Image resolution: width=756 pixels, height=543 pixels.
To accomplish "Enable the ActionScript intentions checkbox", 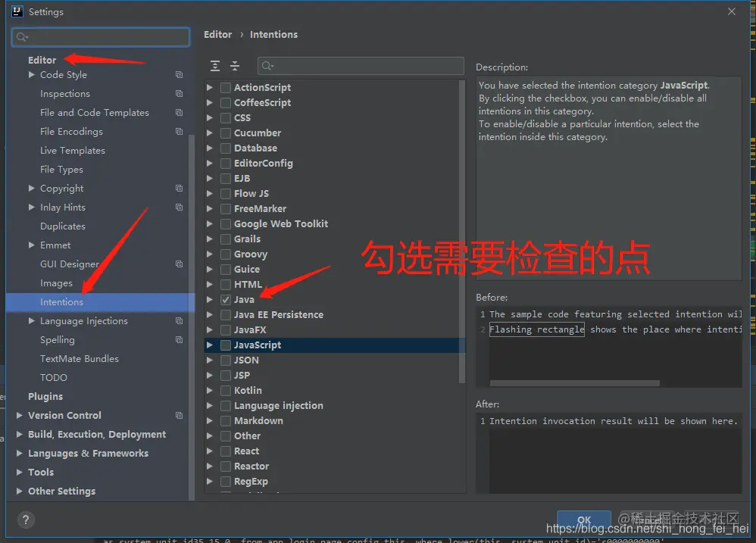I will tap(225, 88).
